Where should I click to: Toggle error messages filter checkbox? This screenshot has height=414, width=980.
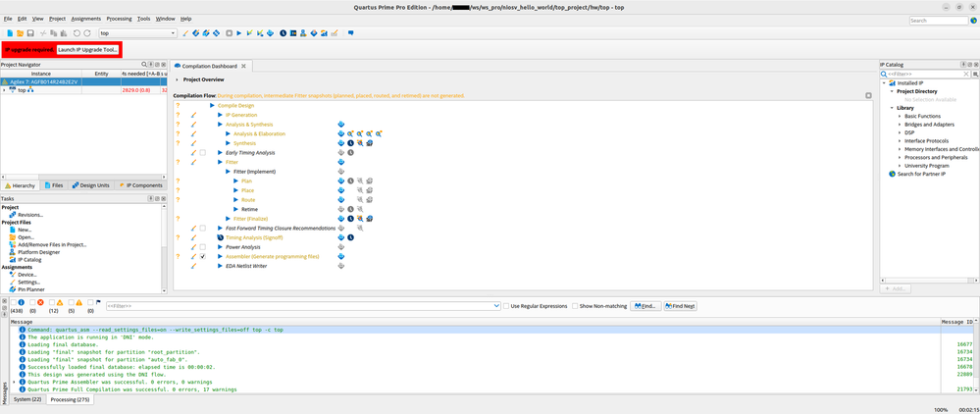pyautogui.click(x=32, y=303)
